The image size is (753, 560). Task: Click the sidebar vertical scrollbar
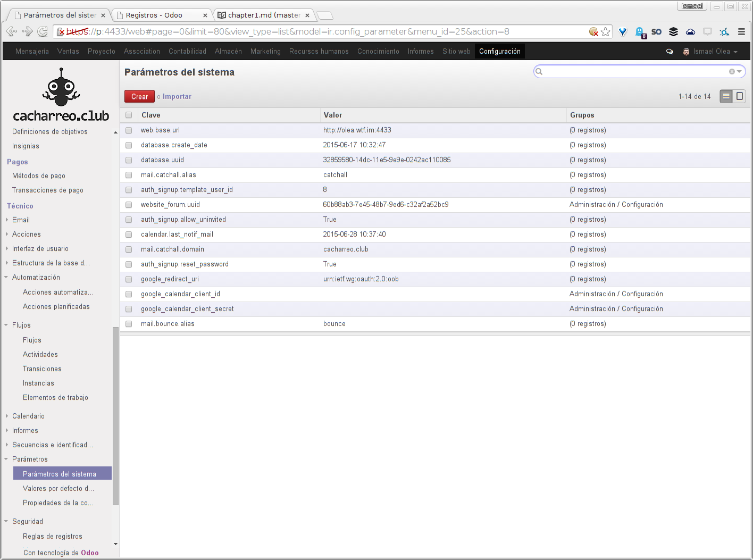click(x=115, y=415)
